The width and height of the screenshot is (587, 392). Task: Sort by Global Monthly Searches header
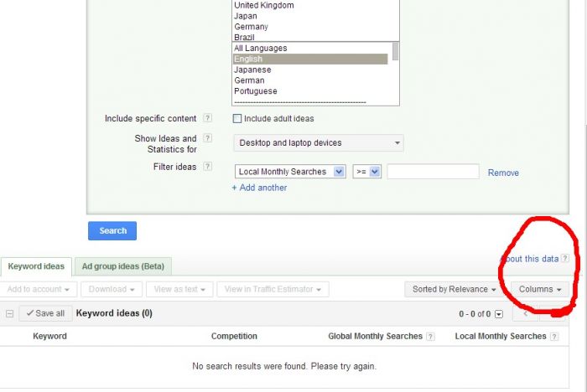point(375,336)
